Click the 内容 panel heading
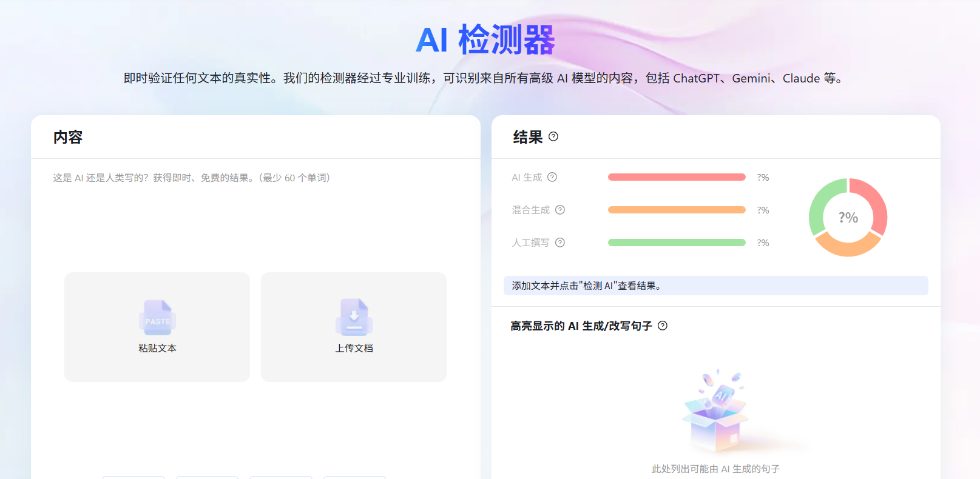Image resolution: width=980 pixels, height=479 pixels. 68,137
